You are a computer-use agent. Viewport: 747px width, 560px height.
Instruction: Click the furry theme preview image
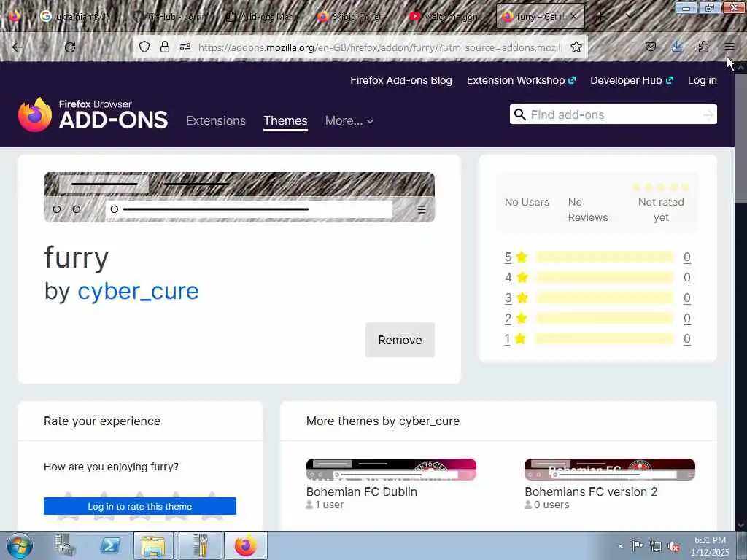[x=239, y=197]
